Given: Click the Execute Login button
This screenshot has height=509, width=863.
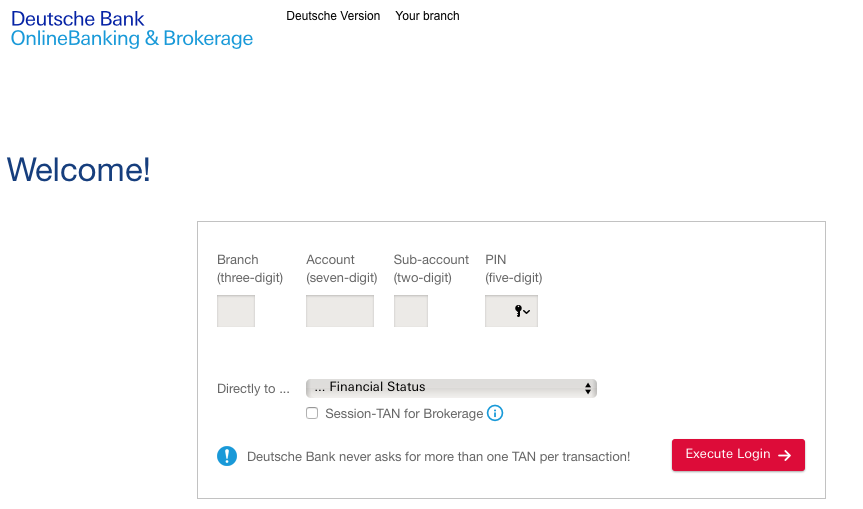Looking at the screenshot, I should [738, 455].
